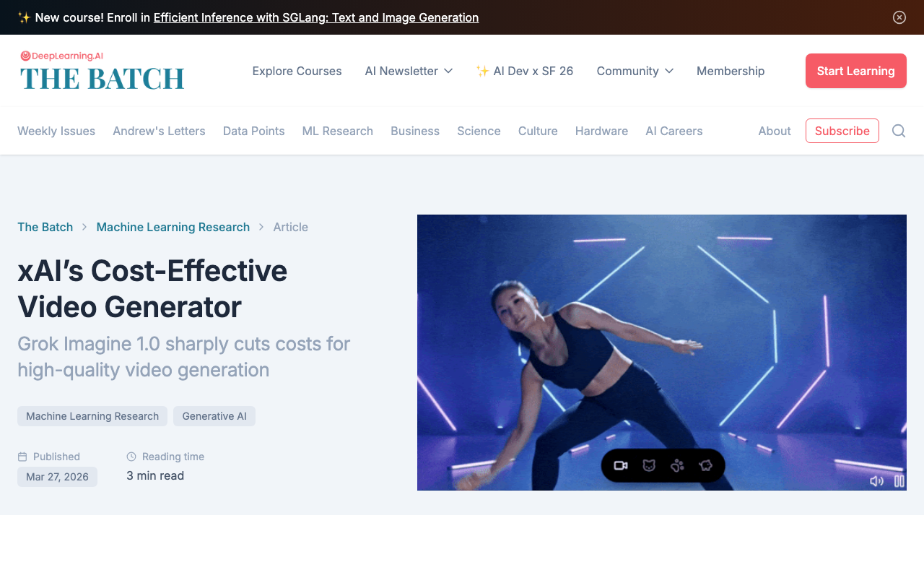Screen dimensions: 924x578
Task: Select the Generative AI tag
Action: [214, 416]
